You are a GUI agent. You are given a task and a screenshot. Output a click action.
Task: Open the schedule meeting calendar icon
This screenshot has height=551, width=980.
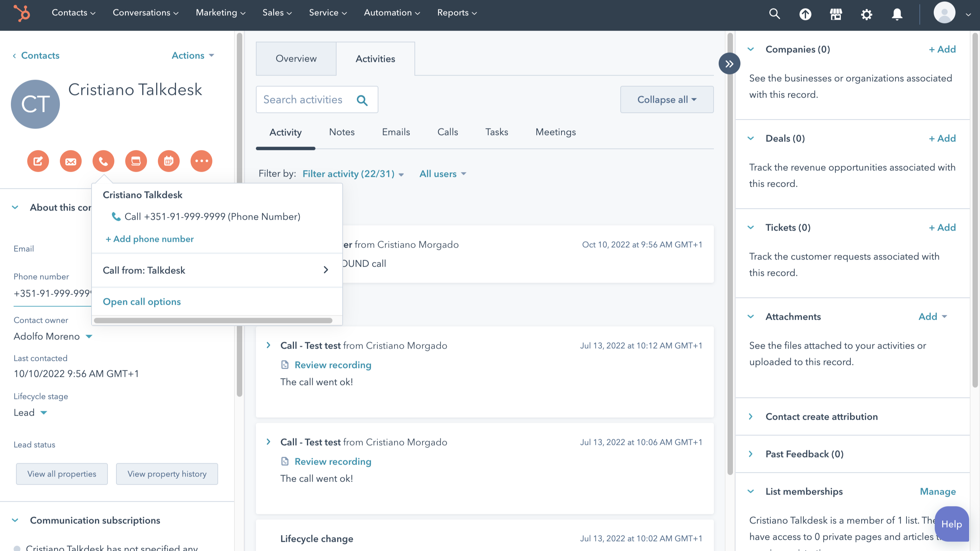(168, 161)
